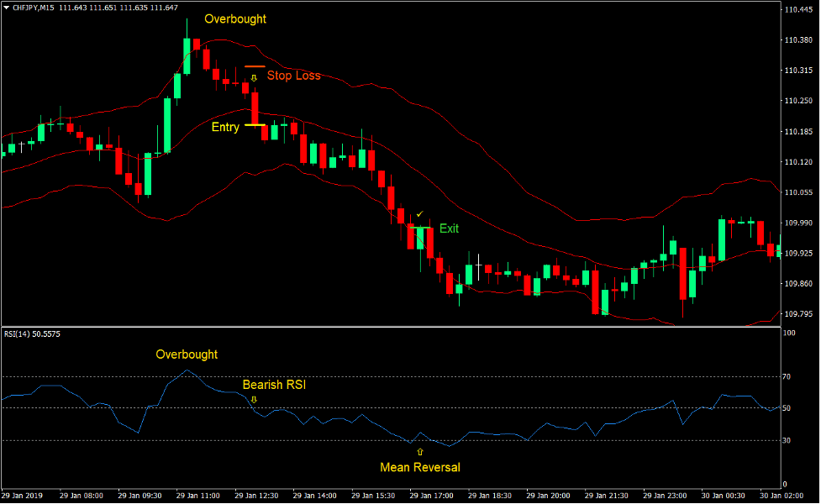Click the yellow Overbought annotation on the chart
The image size is (821, 504).
pyautogui.click(x=234, y=18)
